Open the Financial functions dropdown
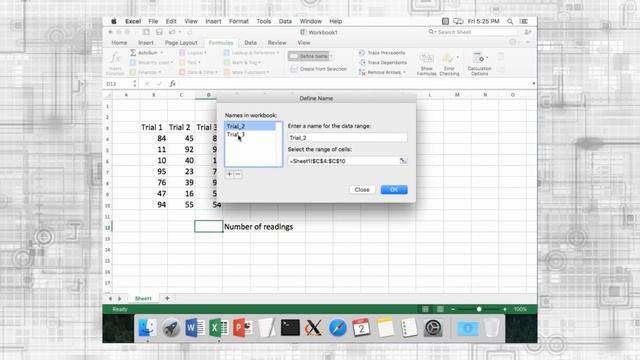This screenshot has height=360, width=640. [145, 72]
